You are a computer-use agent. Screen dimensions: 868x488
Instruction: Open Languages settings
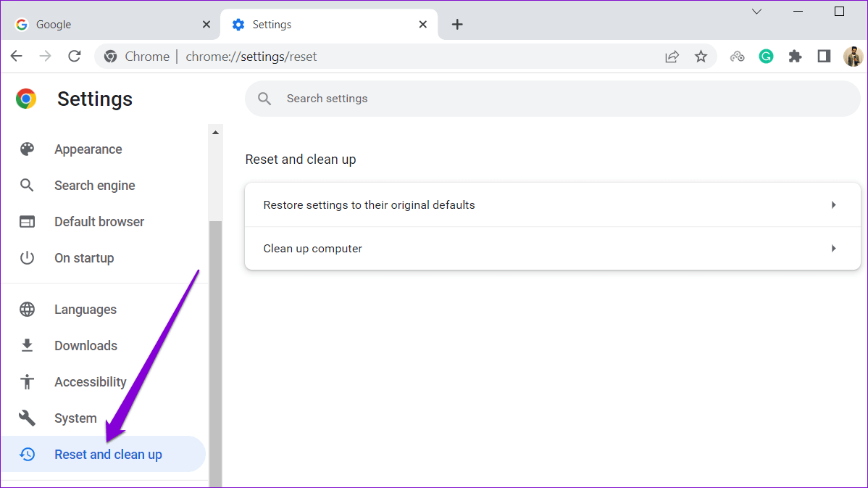[104, 309]
